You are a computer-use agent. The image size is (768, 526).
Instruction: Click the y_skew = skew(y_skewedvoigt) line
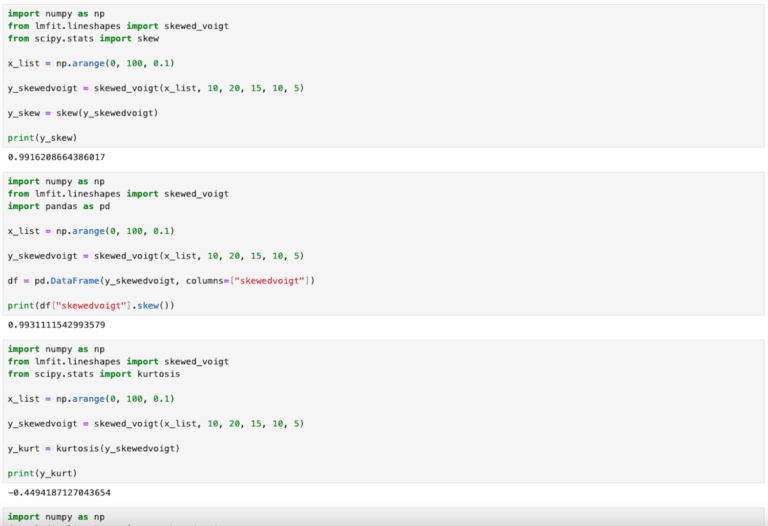coord(83,113)
